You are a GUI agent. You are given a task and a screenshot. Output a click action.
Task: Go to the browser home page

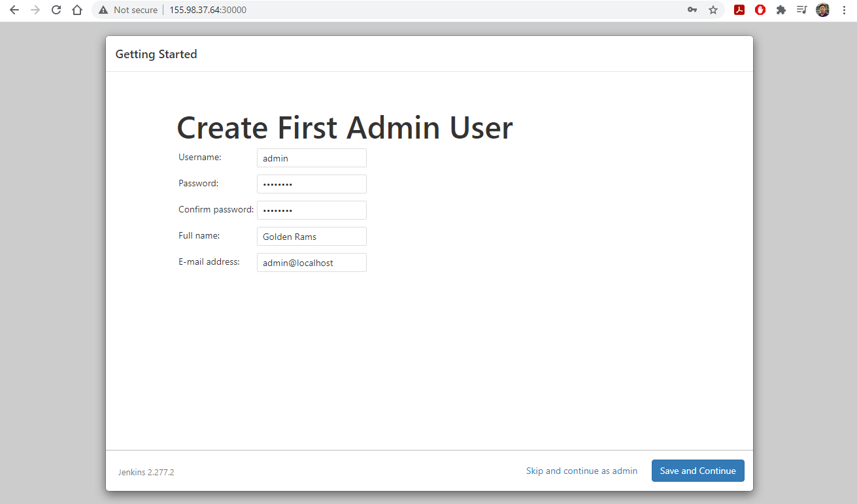pyautogui.click(x=77, y=10)
